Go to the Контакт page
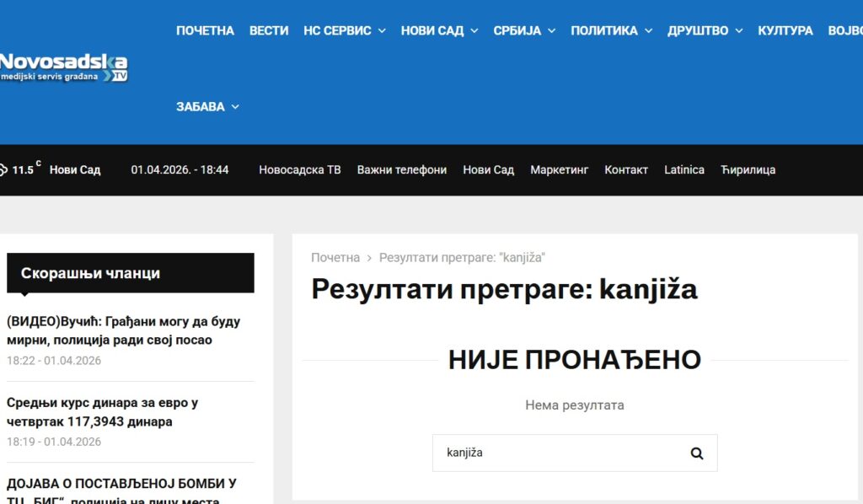Viewport: 863px width, 504px height. coord(626,169)
